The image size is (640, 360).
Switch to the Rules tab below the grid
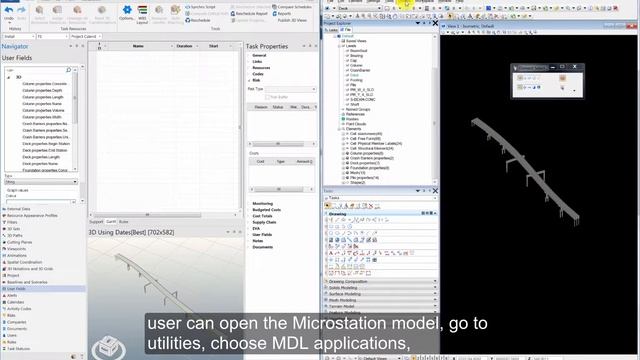(x=124, y=222)
